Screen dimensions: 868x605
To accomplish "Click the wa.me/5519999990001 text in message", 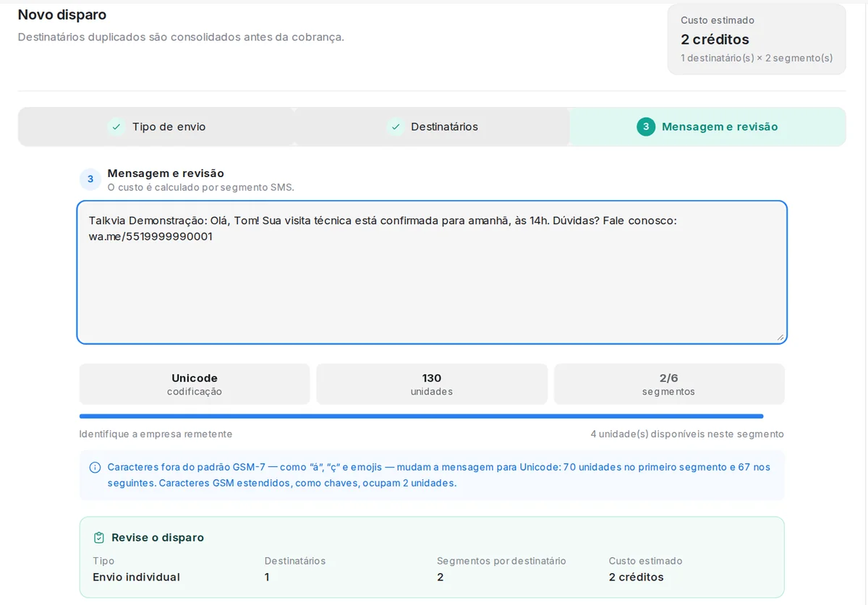I will (150, 236).
